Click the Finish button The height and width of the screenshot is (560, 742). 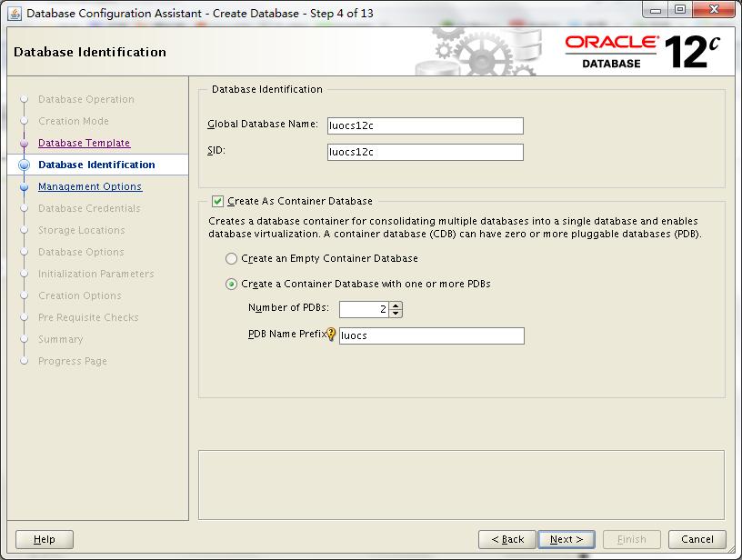coord(632,539)
